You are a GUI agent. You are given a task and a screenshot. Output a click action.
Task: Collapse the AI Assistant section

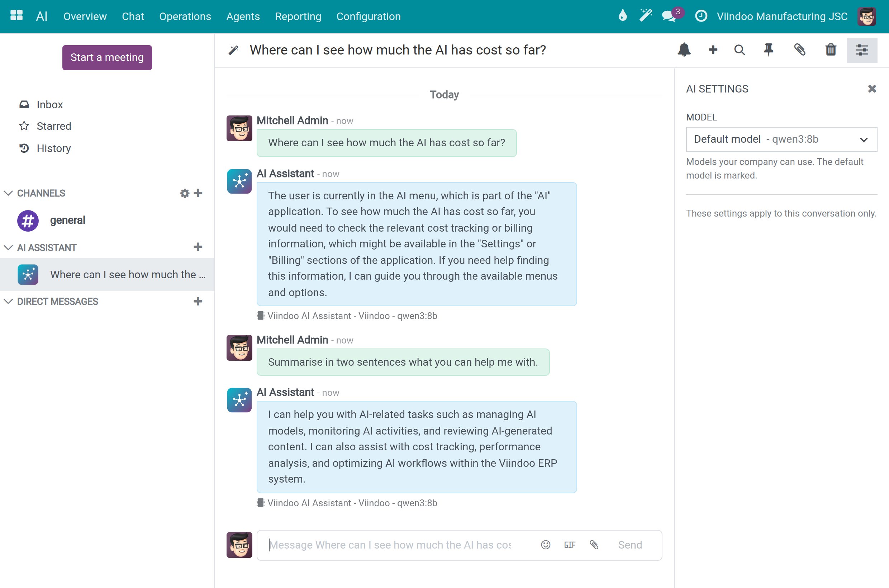pos(8,247)
